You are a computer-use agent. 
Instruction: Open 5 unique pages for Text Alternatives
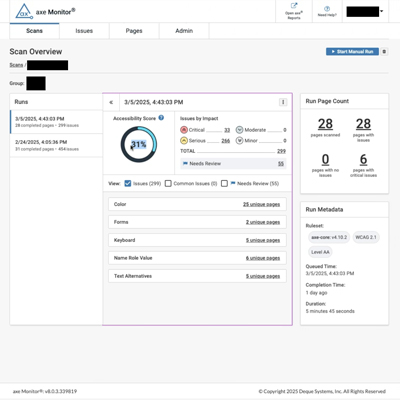pos(263,276)
